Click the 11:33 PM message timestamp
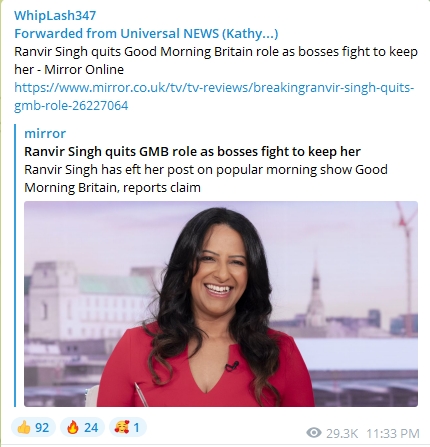This screenshot has width=430, height=447. (393, 433)
